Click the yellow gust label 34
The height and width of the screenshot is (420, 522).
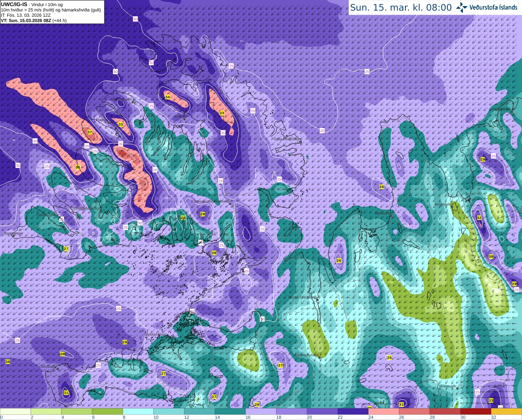167,97
